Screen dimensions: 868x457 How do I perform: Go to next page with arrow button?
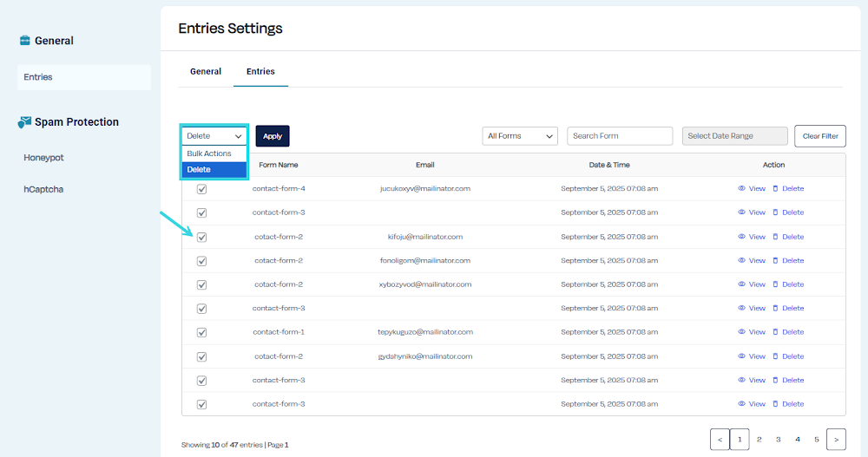point(836,440)
